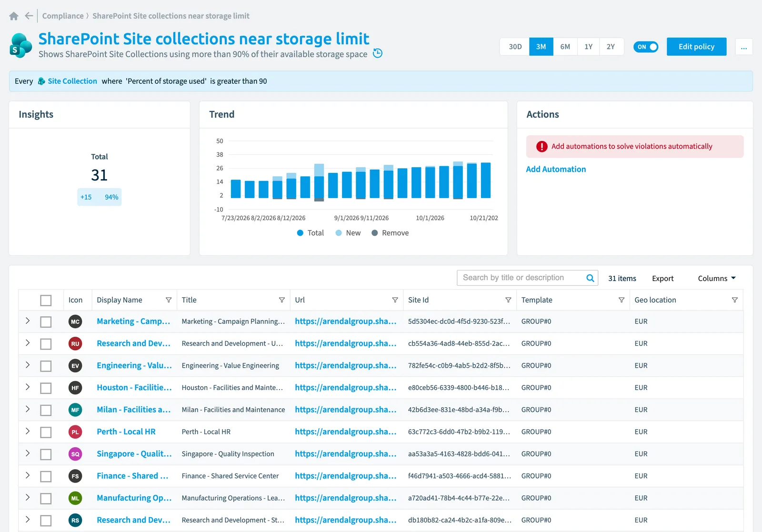Go to the home page icon
Image resolution: width=762 pixels, height=532 pixels.
14,16
